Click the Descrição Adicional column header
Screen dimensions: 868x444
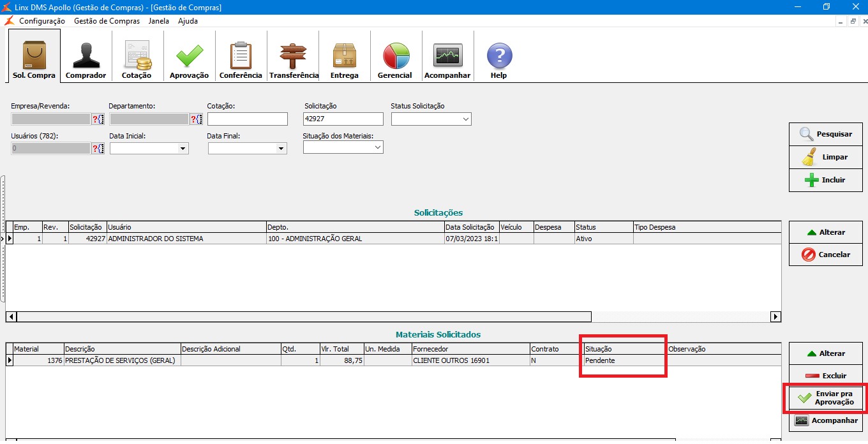point(230,349)
